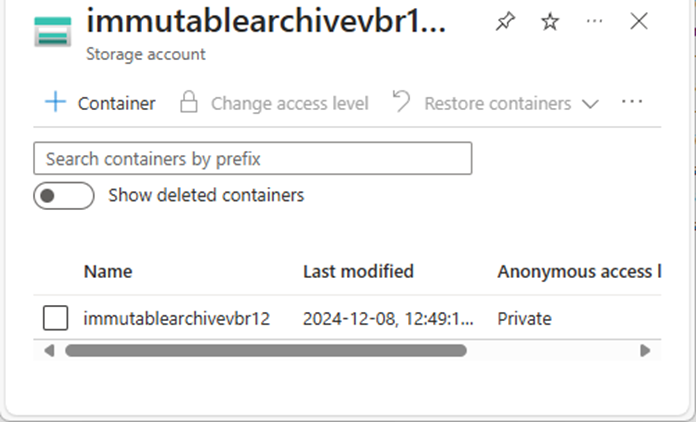Click the plus icon to add container
696x422 pixels.
pyautogui.click(x=55, y=102)
